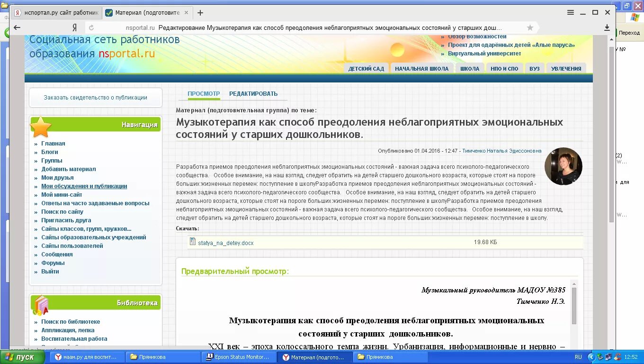This screenshot has height=364, width=644.
Task: Click 'Добавить материал' link
Action: point(68,169)
